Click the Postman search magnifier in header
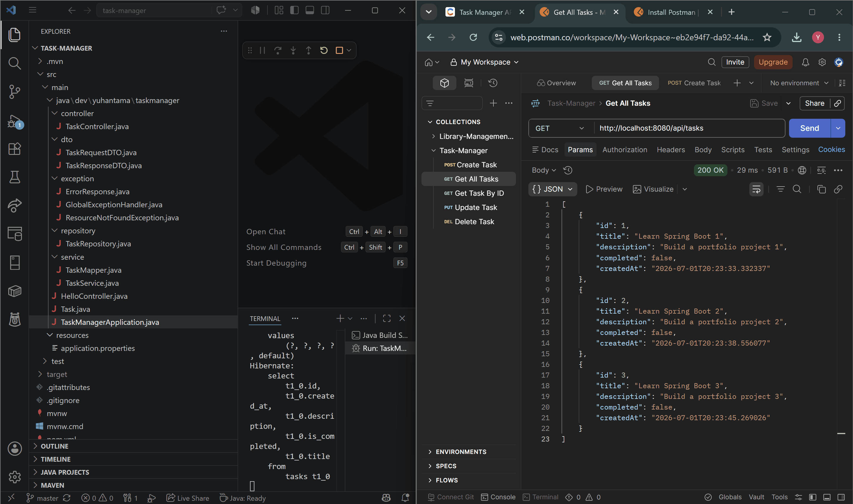 (711, 62)
